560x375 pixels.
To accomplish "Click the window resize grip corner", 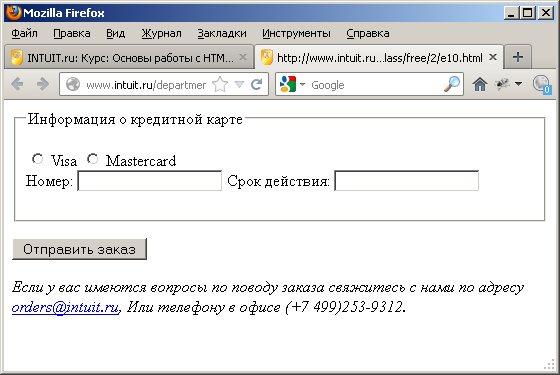I will click(x=549, y=364).
